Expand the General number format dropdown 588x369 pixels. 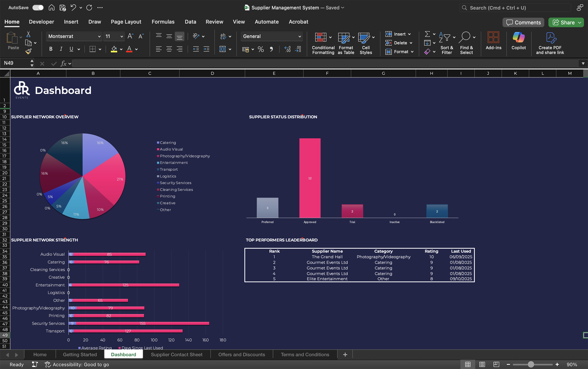[300, 36]
